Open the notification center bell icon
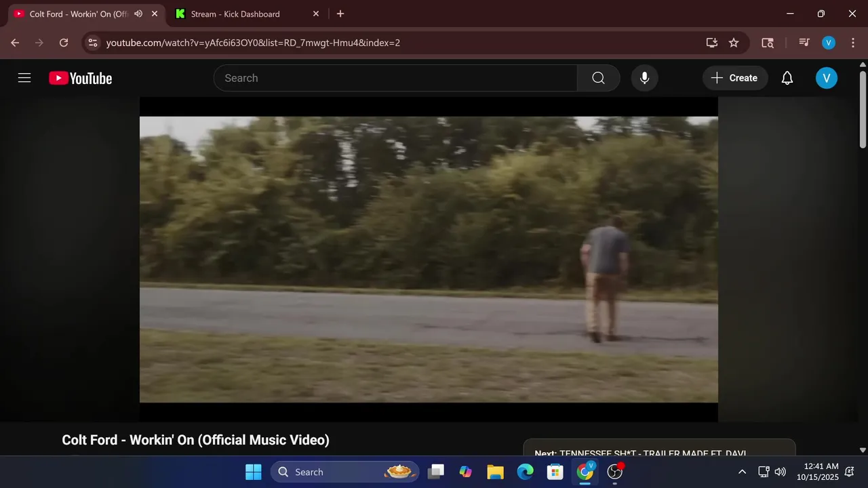 click(x=850, y=472)
